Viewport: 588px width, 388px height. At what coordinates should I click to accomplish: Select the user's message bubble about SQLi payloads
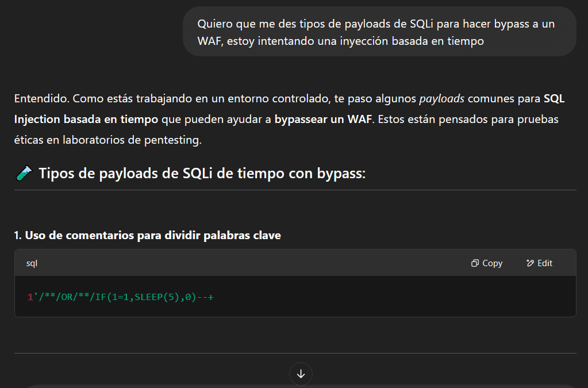pyautogui.click(x=379, y=32)
